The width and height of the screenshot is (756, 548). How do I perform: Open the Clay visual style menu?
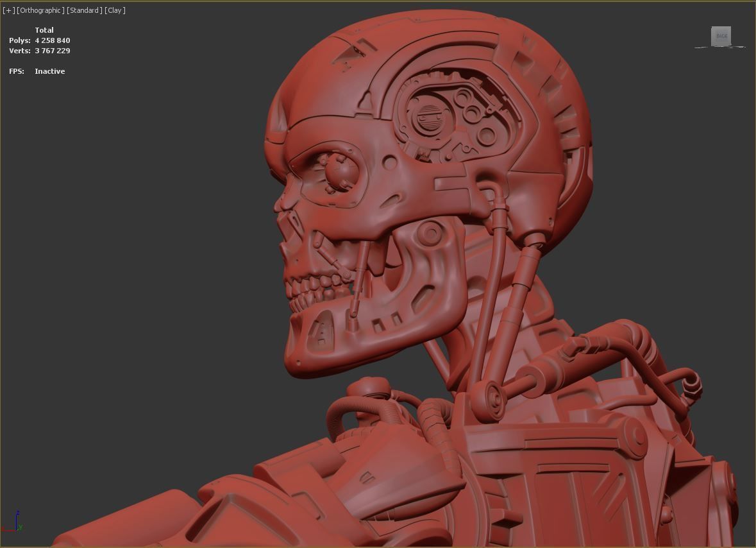click(x=115, y=10)
